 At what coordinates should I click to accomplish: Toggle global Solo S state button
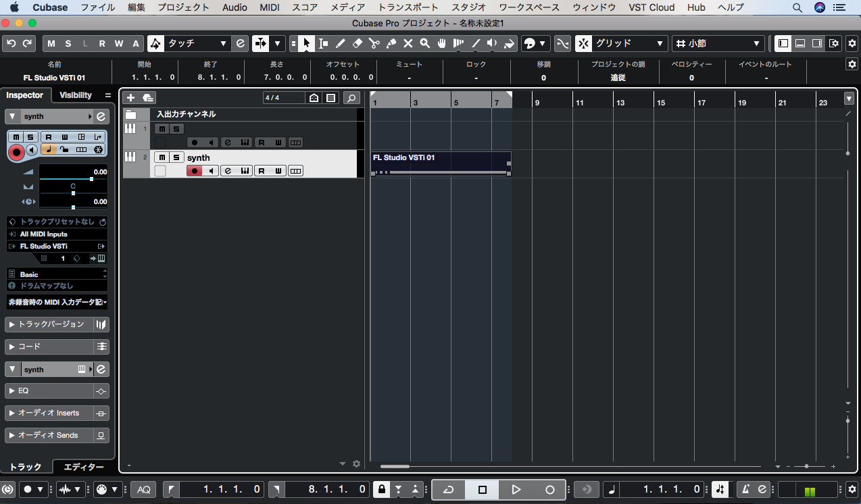click(x=68, y=43)
